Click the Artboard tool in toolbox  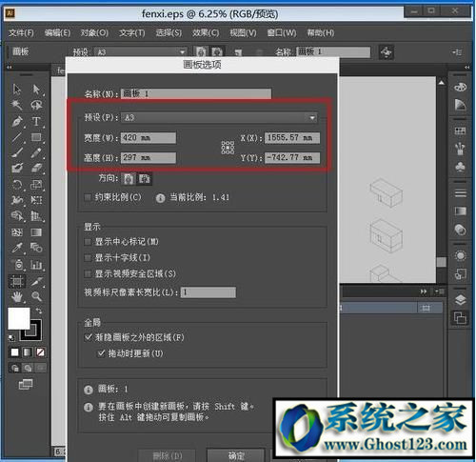(17, 281)
